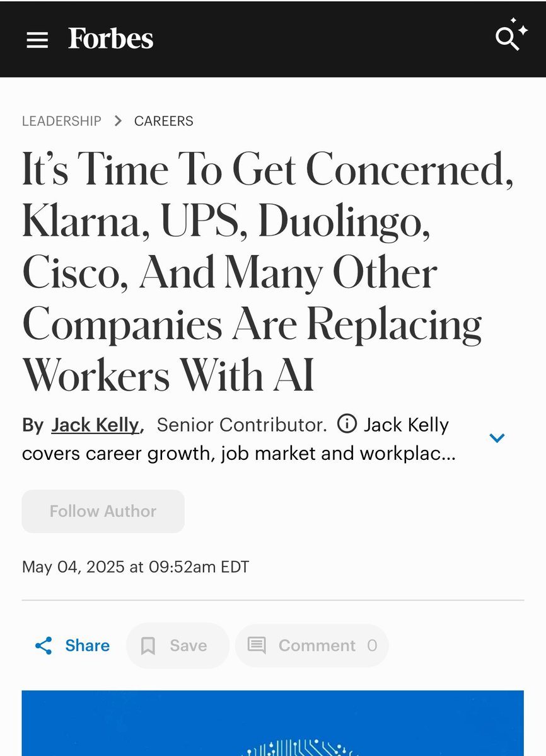
Task: Click the article headline
Action: pyautogui.click(x=252, y=271)
